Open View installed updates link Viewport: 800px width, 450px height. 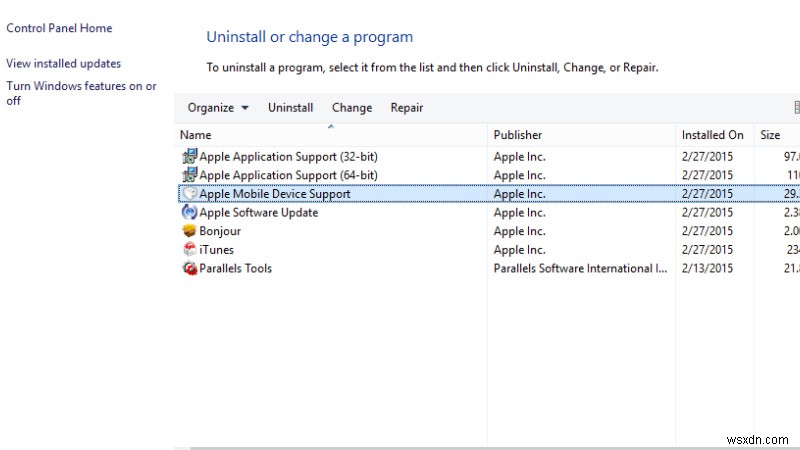point(63,63)
